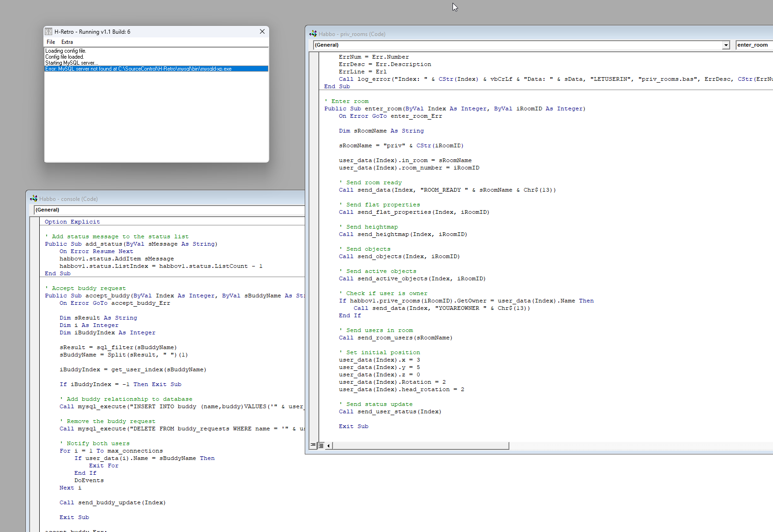The width and height of the screenshot is (773, 532).
Task: Open the File menu in H-Retro
Action: [x=51, y=42]
